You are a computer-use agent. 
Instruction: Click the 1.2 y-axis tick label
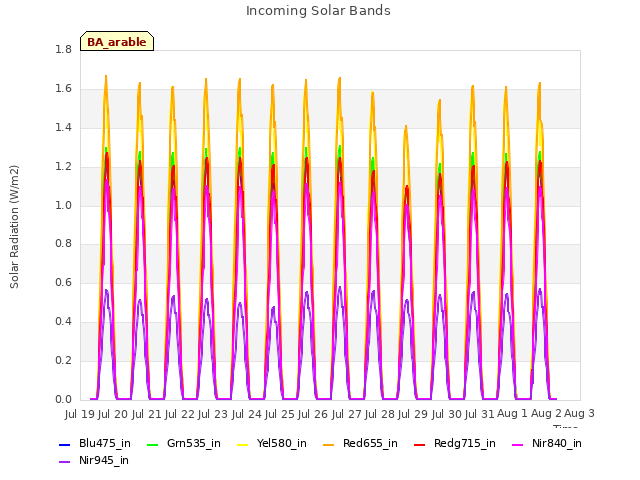[63, 167]
